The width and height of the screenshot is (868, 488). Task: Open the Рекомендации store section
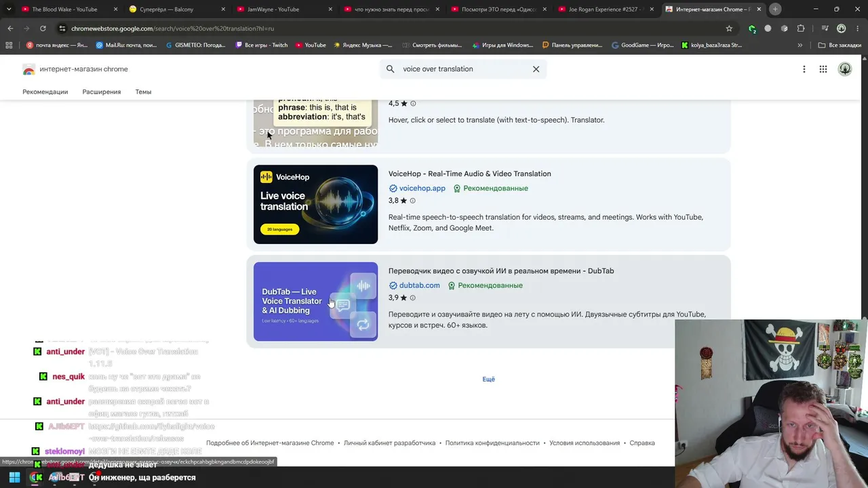pyautogui.click(x=45, y=91)
